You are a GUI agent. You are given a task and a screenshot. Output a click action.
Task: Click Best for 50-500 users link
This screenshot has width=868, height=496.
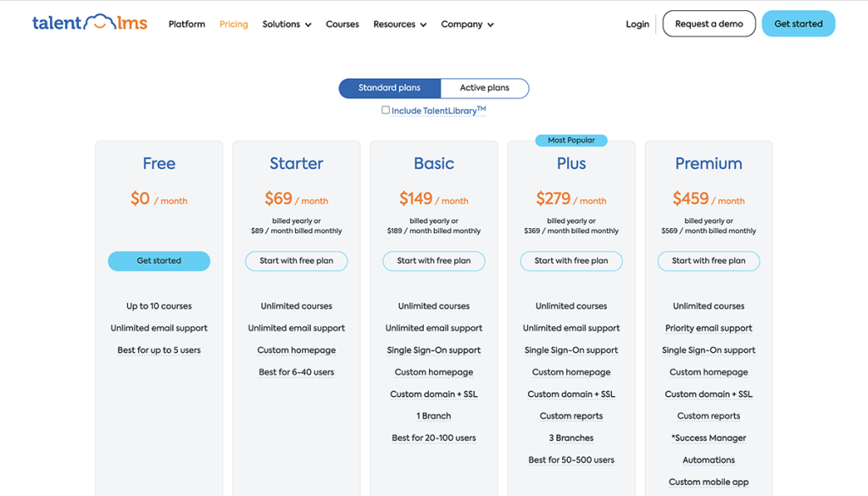pos(570,460)
